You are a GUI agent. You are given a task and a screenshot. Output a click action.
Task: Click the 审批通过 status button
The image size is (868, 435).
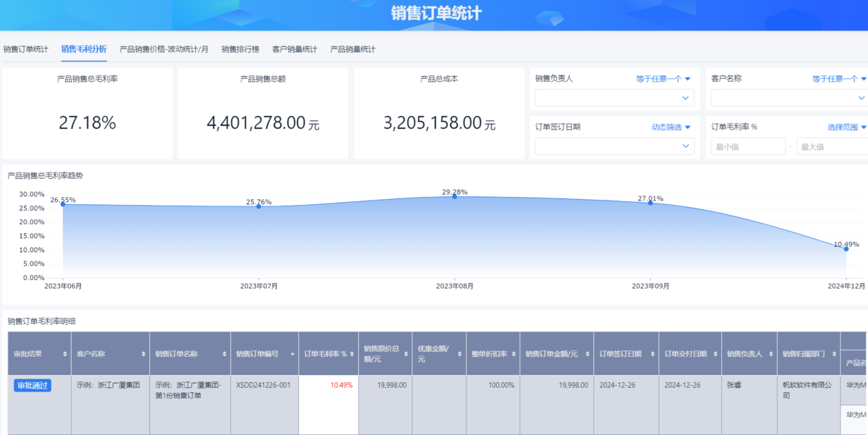[33, 385]
